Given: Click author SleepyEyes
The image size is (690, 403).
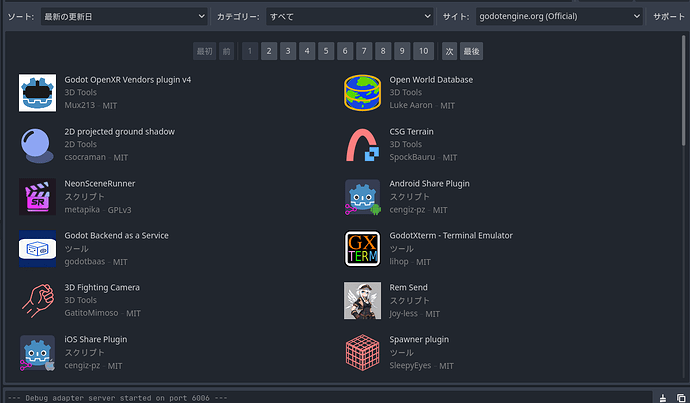Looking at the screenshot, I should point(411,366).
